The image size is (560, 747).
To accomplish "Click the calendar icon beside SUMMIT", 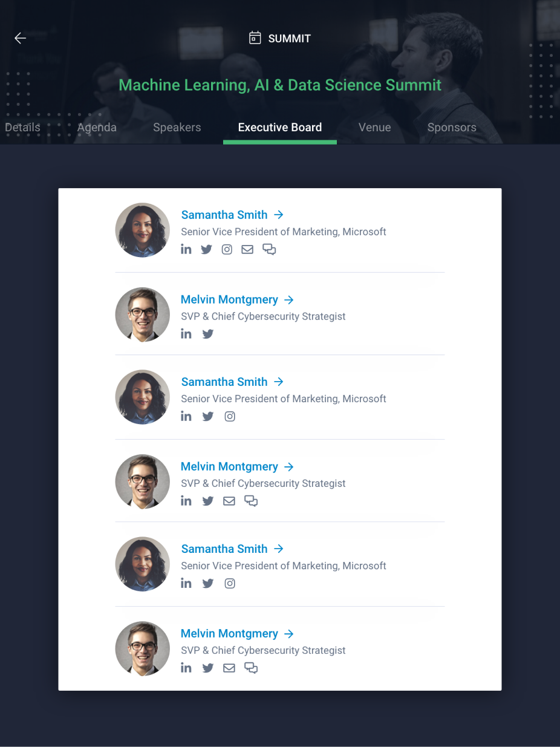I will point(255,38).
